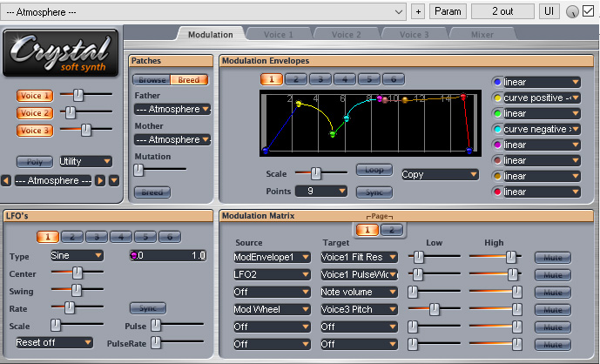
Task: Mute the Mod Wheel matrix row
Action: coord(553,310)
